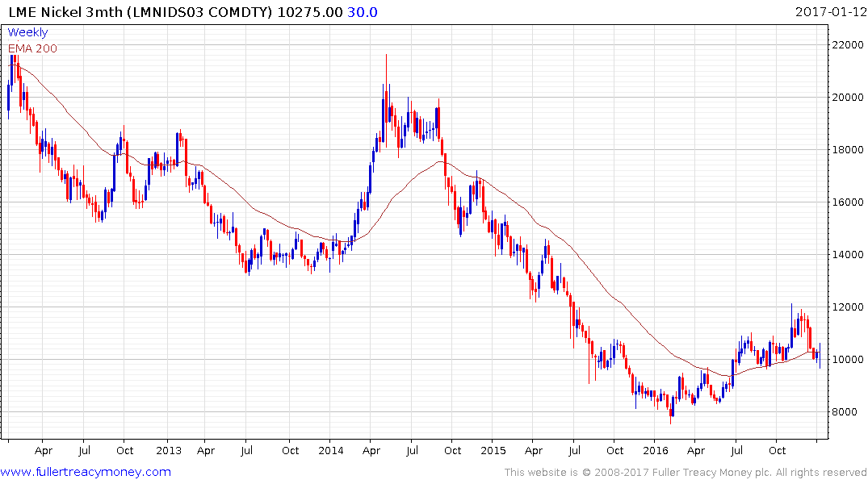
Task: Open the www.fullertreacymoney.com link
Action: [86, 472]
